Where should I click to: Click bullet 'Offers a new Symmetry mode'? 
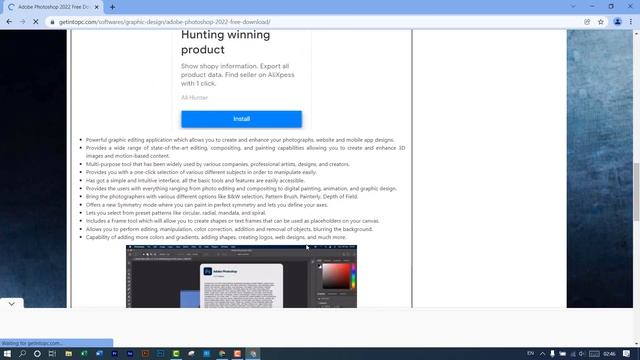(207, 204)
